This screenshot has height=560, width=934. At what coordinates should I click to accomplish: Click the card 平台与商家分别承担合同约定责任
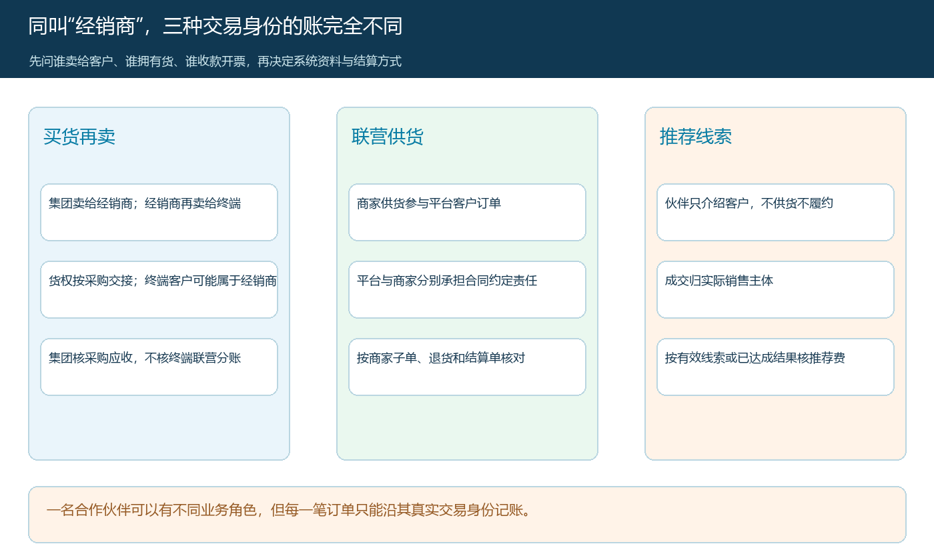pos(467,289)
